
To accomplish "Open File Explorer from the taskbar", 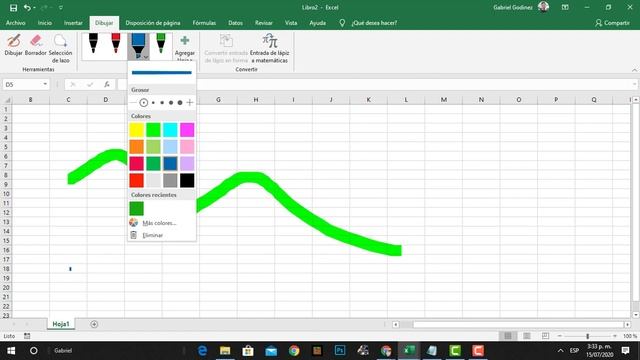I will pyautogui.click(x=225, y=351).
